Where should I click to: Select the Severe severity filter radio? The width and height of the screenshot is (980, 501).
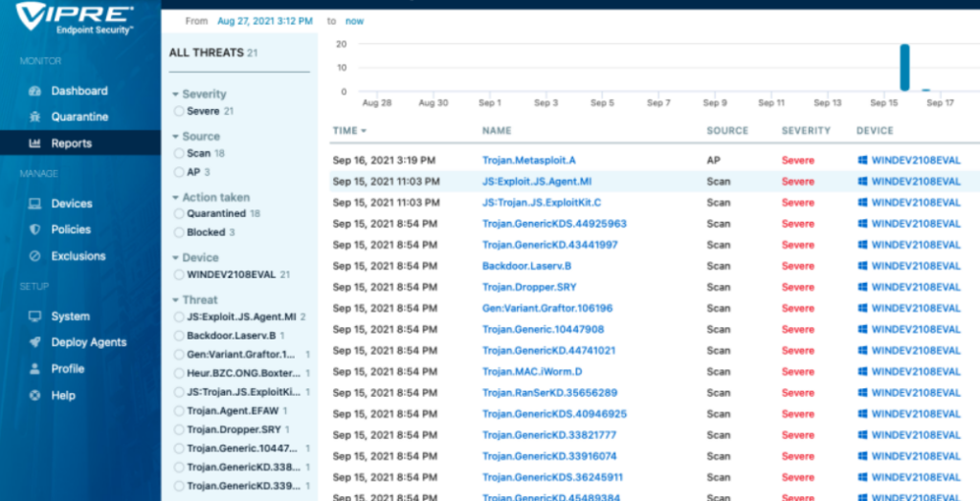coord(179,111)
